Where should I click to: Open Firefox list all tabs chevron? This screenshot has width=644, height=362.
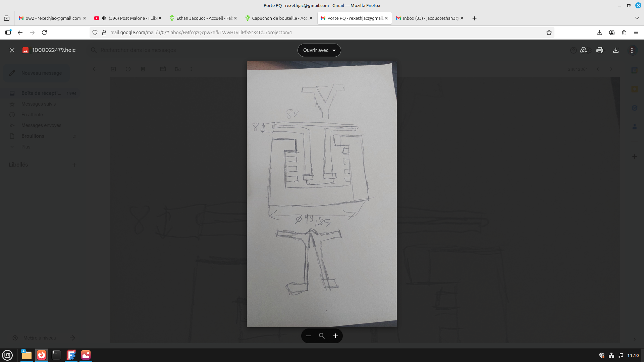637,18
